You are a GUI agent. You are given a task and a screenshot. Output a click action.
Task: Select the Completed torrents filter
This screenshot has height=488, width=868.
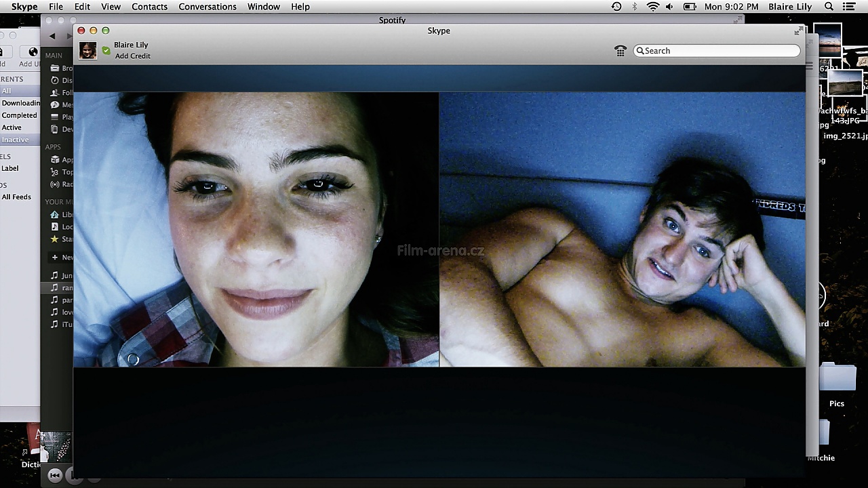(x=19, y=115)
